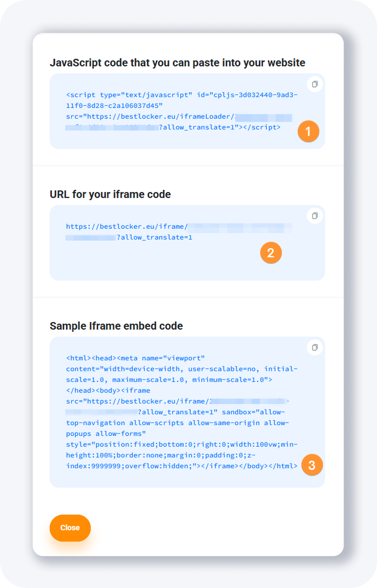
Task: Copy the JavaScript code snippet
Action: click(314, 84)
